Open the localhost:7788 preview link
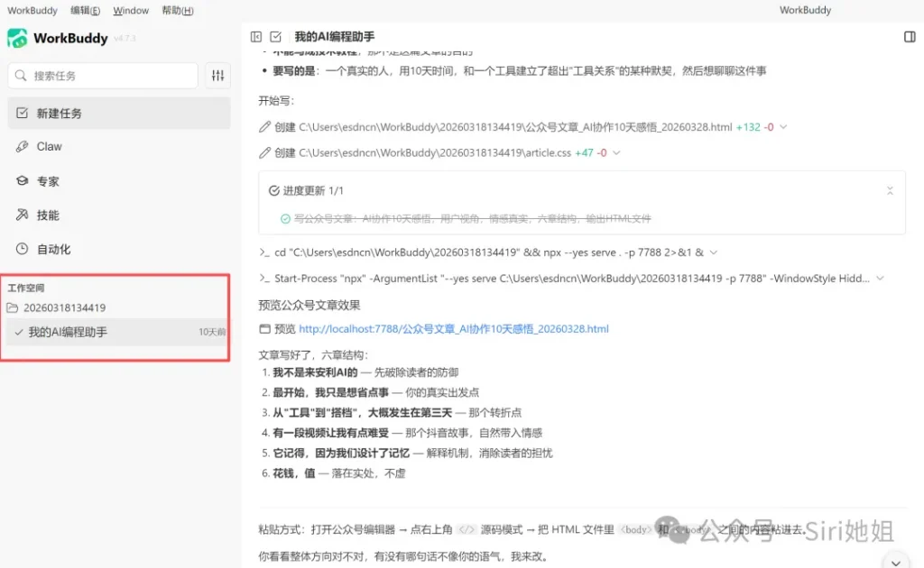The image size is (924, 568). [x=453, y=329]
